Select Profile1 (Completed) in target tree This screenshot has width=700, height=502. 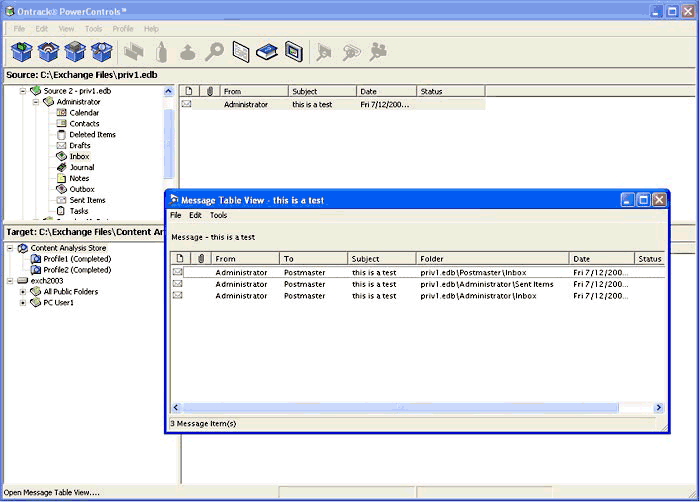[77, 259]
